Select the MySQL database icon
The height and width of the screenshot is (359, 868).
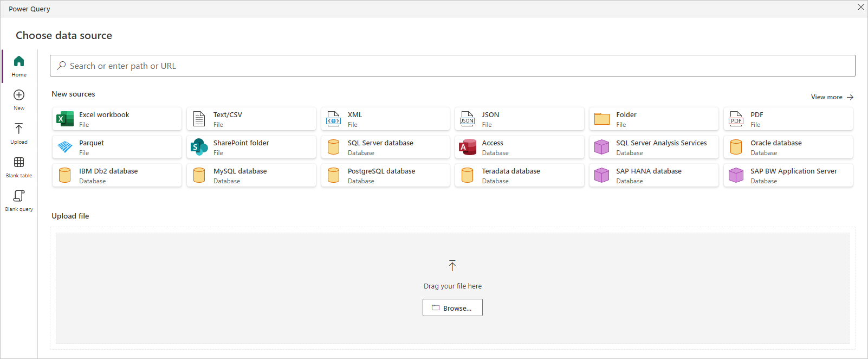[x=199, y=175]
